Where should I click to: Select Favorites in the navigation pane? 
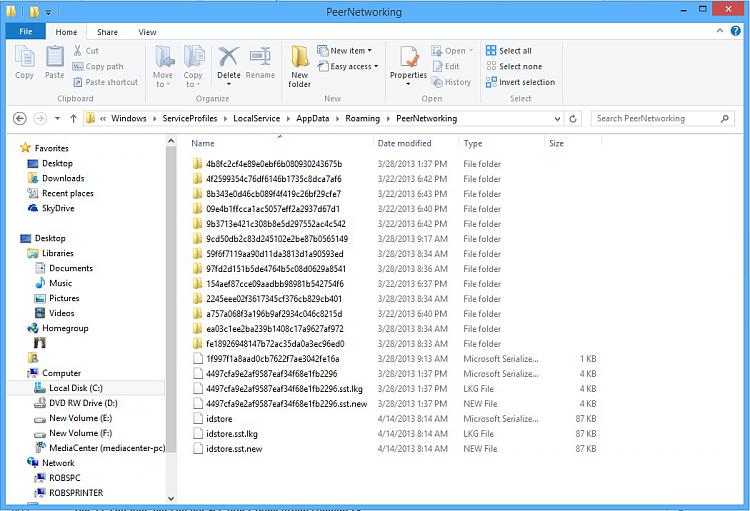[44, 148]
